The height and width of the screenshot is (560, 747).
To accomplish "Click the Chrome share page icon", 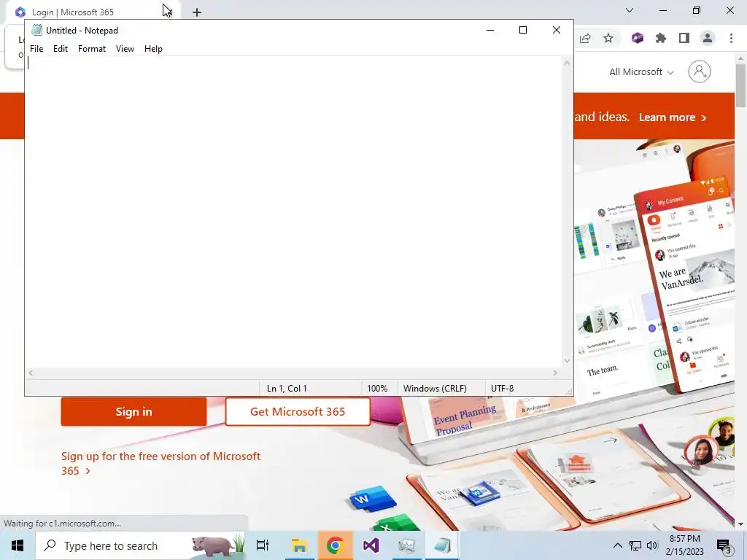I will (x=585, y=38).
